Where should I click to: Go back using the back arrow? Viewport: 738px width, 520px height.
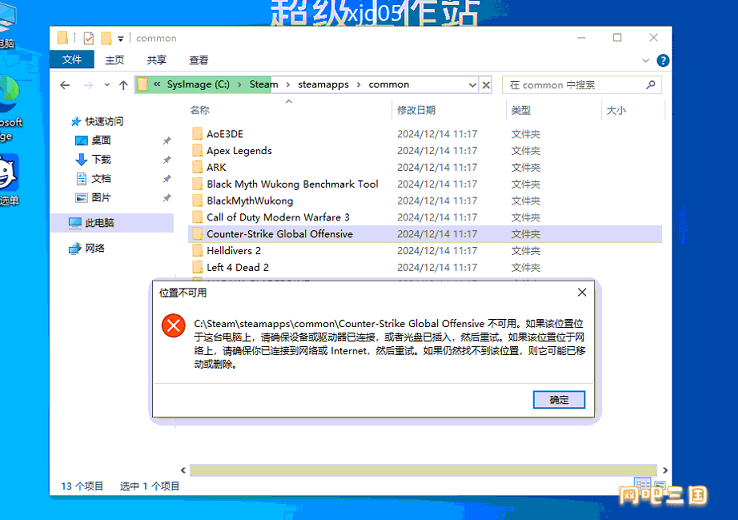pos(65,85)
